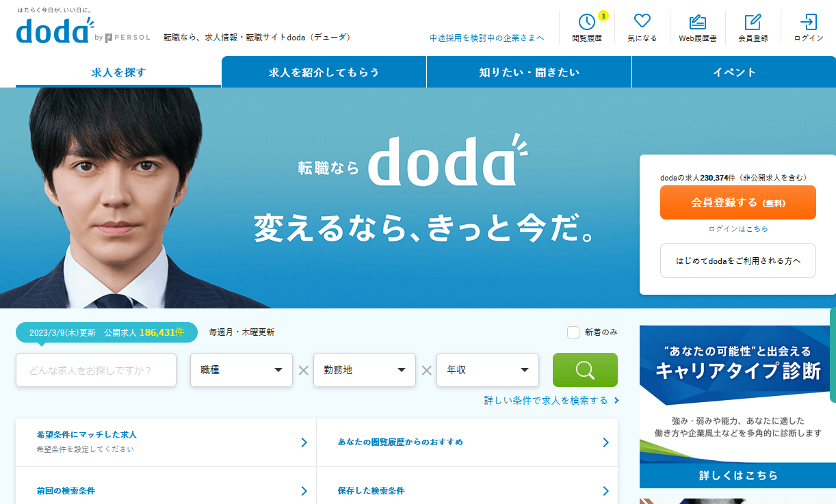This screenshot has height=504, width=836.
Task: Click the 前回の検索条件 link
Action: tap(66, 491)
